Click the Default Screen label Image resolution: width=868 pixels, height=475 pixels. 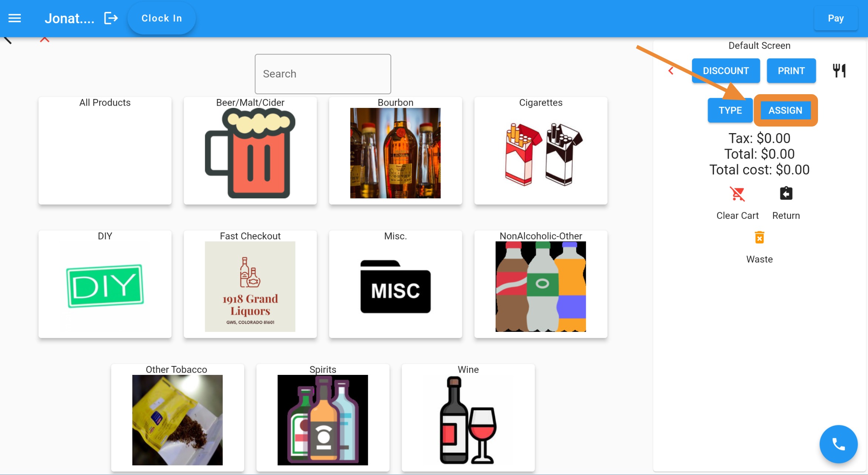coord(759,46)
